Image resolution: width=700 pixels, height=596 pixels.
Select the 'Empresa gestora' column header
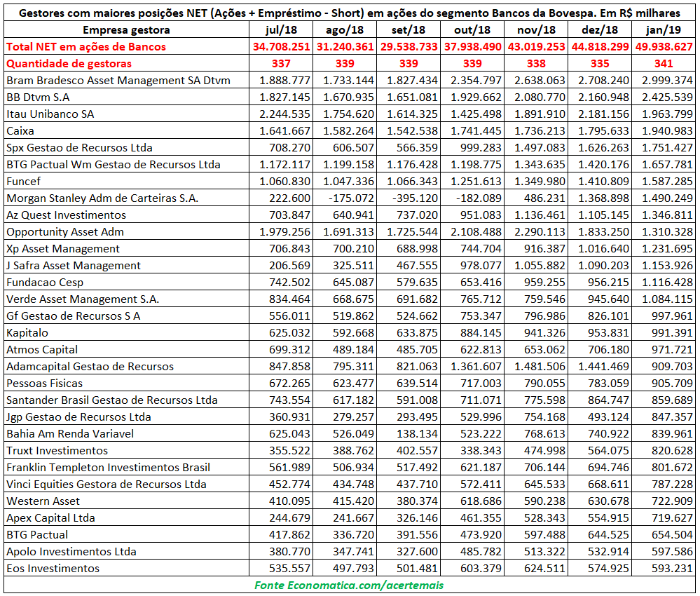126,30
